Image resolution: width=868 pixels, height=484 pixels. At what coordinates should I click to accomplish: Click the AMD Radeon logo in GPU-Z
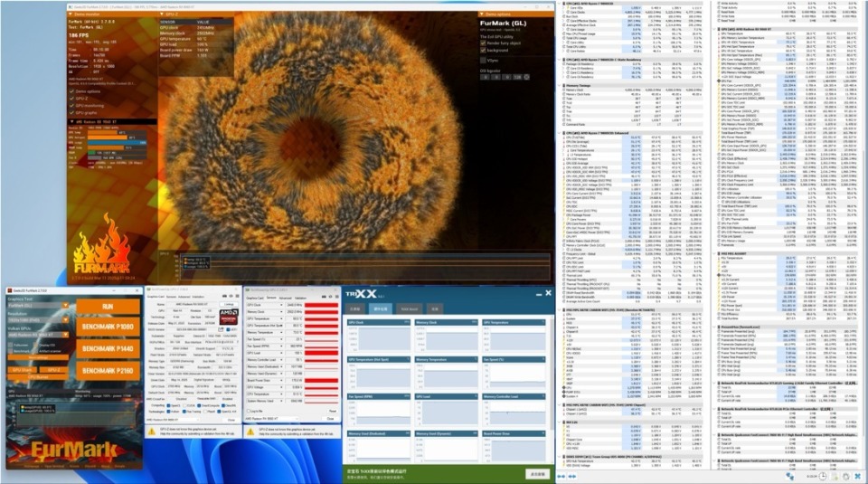(229, 317)
